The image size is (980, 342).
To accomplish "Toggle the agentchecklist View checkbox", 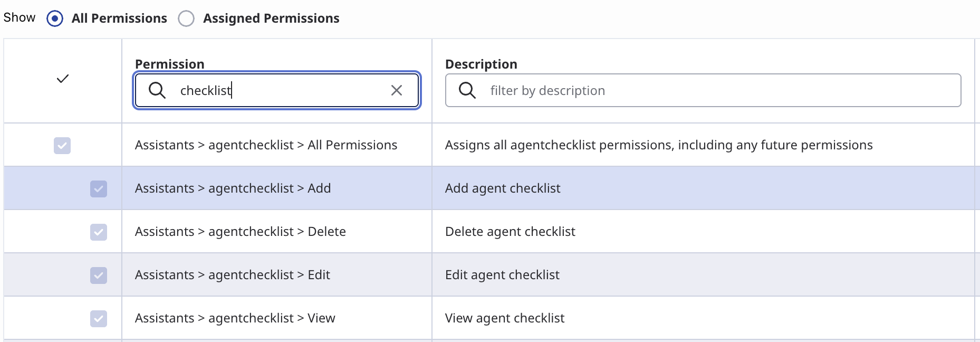I will [x=99, y=318].
